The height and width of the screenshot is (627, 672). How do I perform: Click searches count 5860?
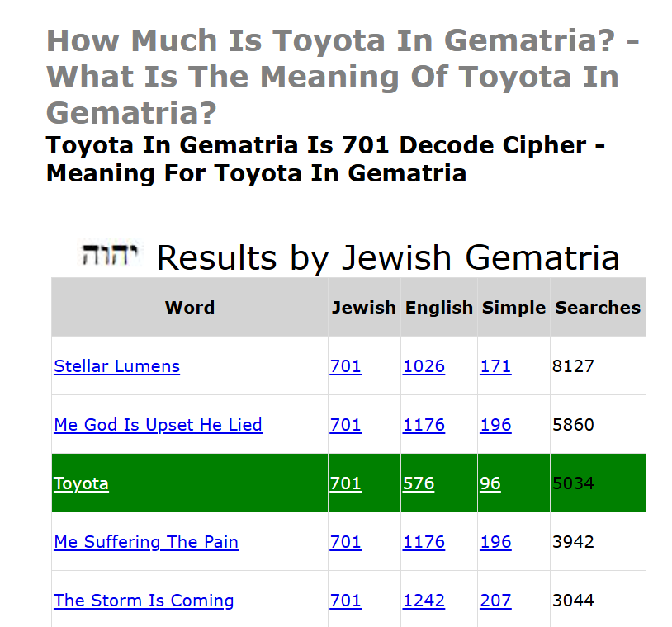(x=573, y=425)
